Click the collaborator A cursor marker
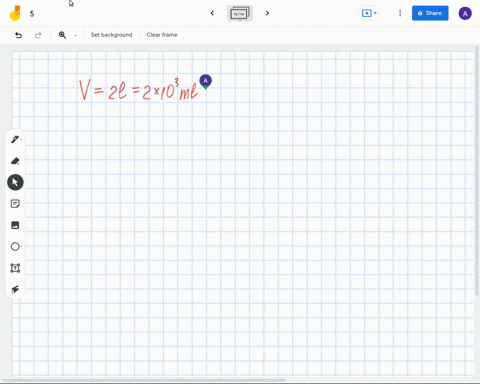 click(x=206, y=81)
